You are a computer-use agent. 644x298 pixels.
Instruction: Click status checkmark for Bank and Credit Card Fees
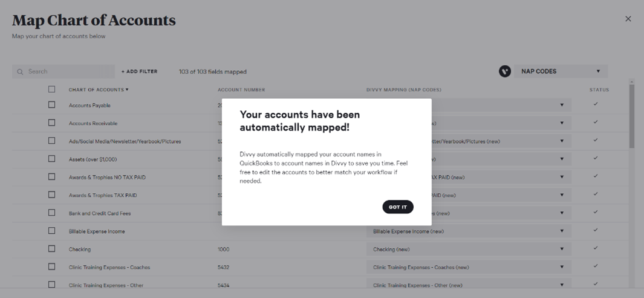pos(596,212)
